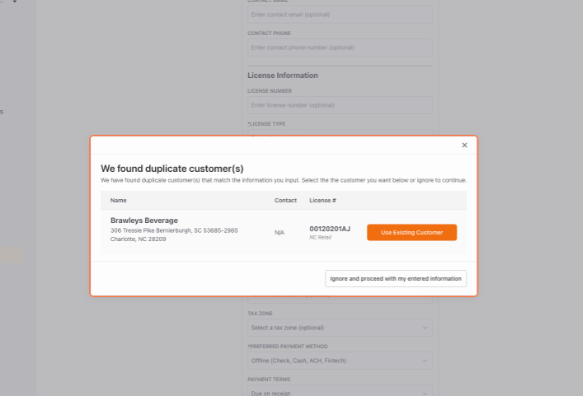Select license number 00120201AJ

pos(330,229)
